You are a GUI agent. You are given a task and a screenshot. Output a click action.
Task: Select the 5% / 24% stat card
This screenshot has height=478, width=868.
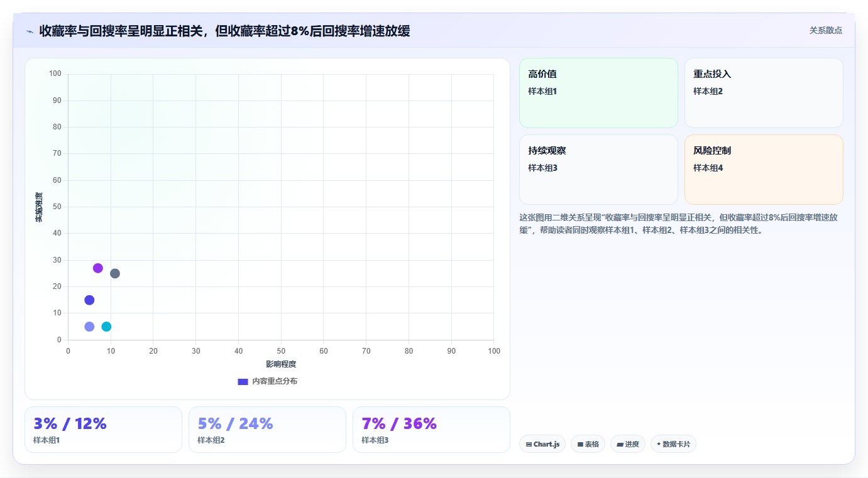[x=267, y=430]
